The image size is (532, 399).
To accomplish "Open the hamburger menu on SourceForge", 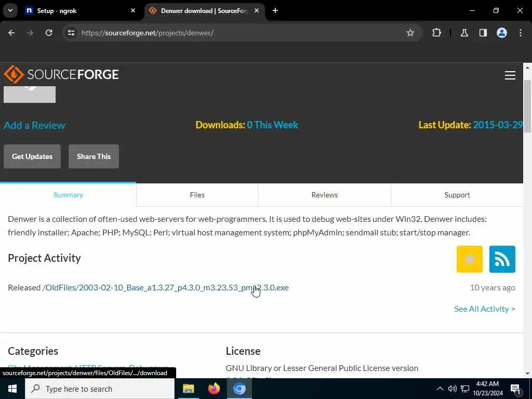I will 510,75.
